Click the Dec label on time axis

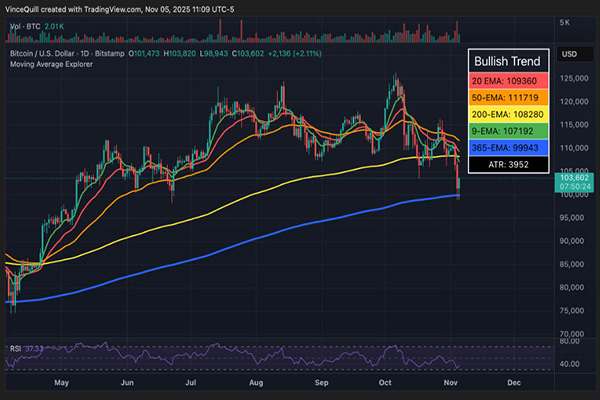515,382
